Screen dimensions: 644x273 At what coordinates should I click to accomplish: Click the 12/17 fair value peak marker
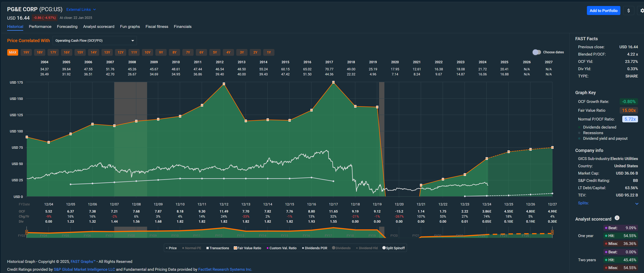(x=333, y=82)
